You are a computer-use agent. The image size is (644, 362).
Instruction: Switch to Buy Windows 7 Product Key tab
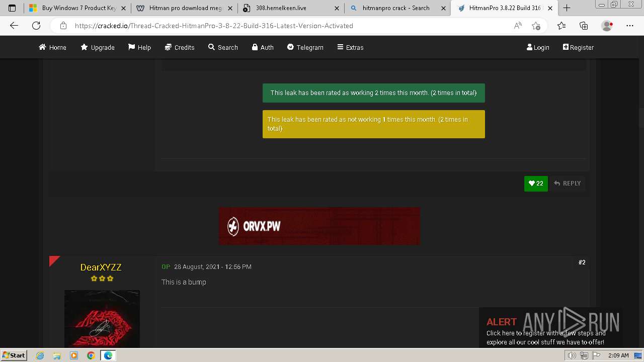pyautogui.click(x=78, y=8)
